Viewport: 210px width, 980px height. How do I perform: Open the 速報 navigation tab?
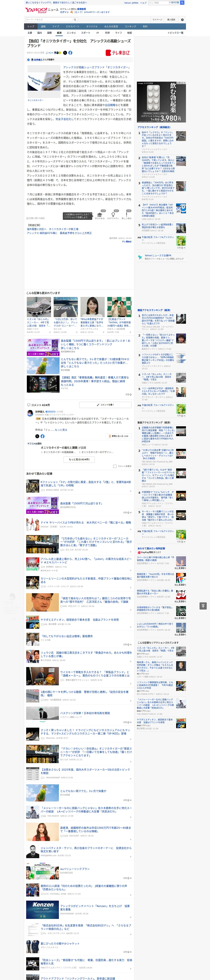(43, 27)
